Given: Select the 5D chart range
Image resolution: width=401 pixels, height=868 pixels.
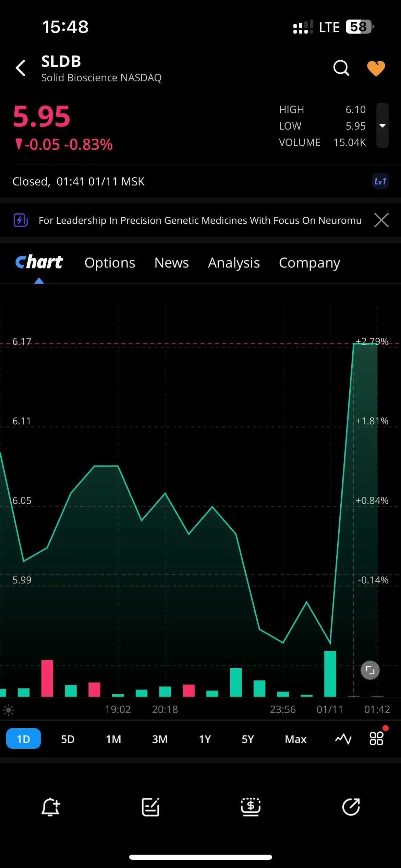Looking at the screenshot, I should coord(68,739).
